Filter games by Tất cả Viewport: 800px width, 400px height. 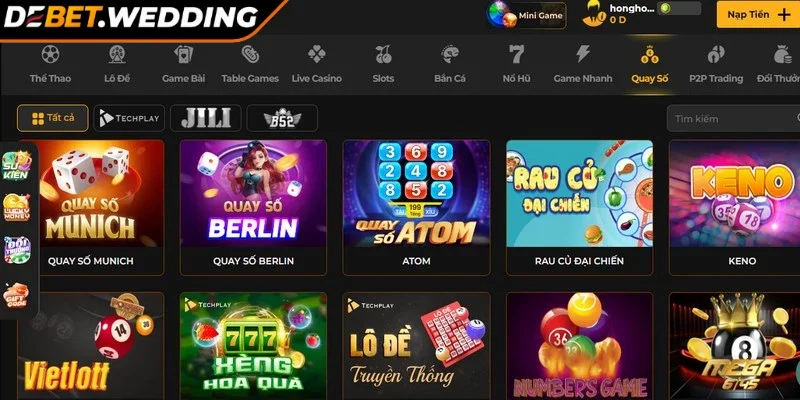pyautogui.click(x=53, y=118)
